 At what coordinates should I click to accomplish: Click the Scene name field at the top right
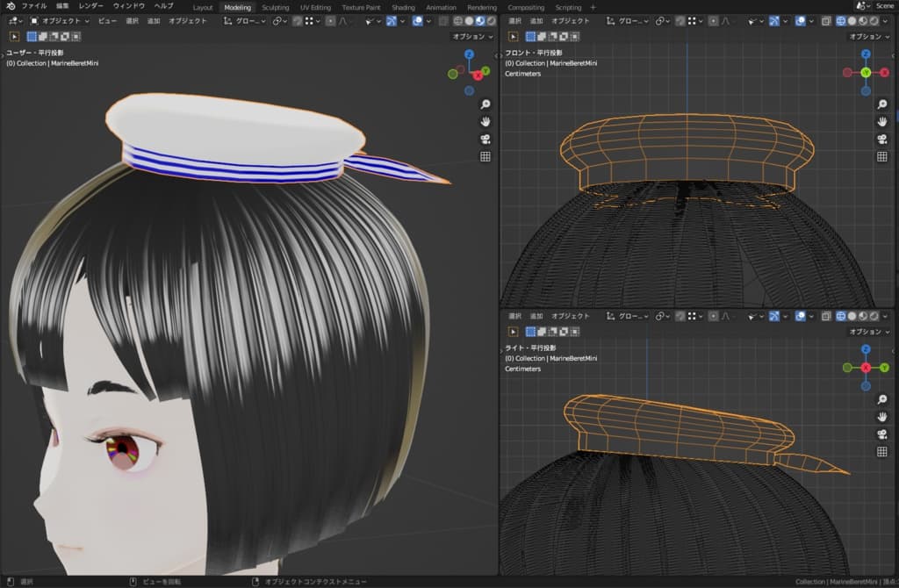pyautogui.click(x=884, y=6)
